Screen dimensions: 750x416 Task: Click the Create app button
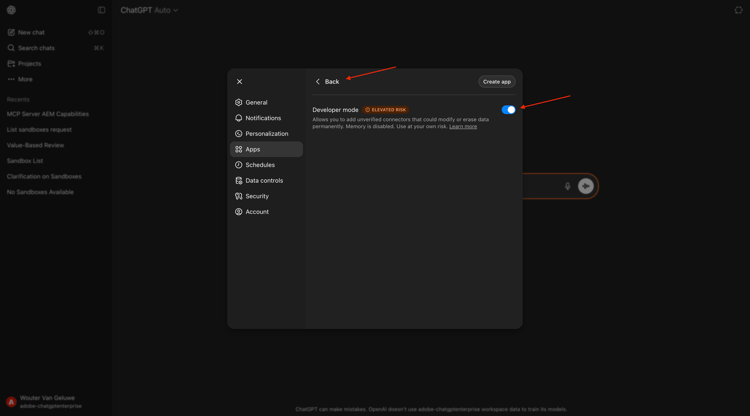(x=496, y=82)
